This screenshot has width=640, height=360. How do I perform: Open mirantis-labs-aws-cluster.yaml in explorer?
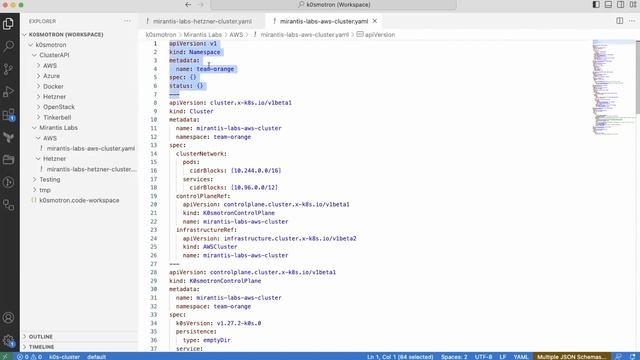pos(91,149)
